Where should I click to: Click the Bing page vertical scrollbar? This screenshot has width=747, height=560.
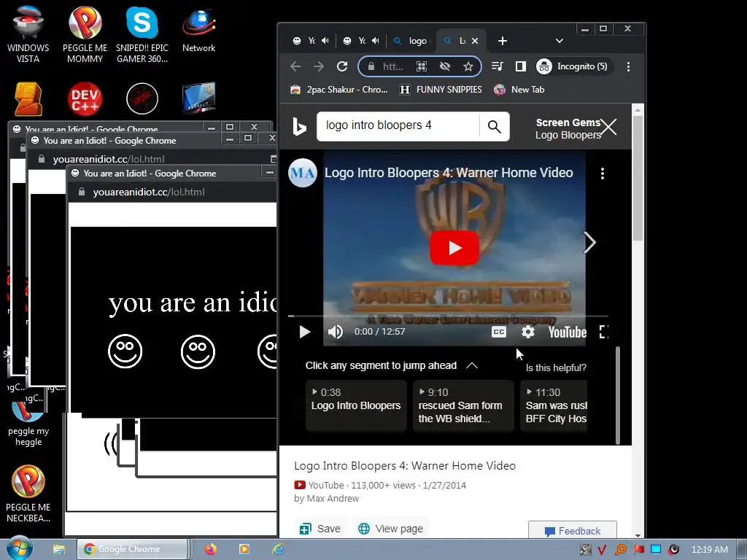(x=638, y=176)
